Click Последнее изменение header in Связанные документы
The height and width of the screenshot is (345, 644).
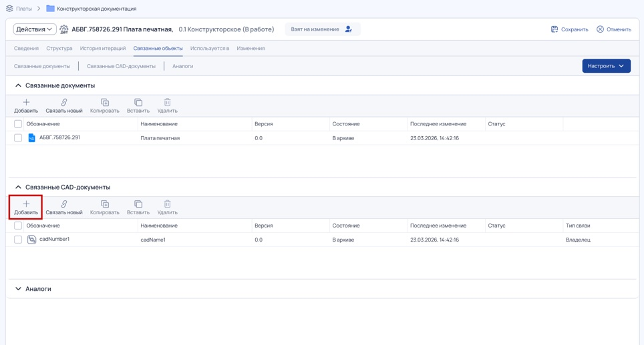point(438,124)
